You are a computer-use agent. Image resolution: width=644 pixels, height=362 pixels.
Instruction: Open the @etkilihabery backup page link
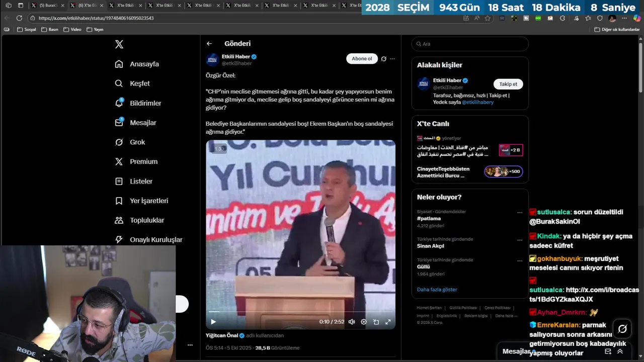(x=477, y=102)
